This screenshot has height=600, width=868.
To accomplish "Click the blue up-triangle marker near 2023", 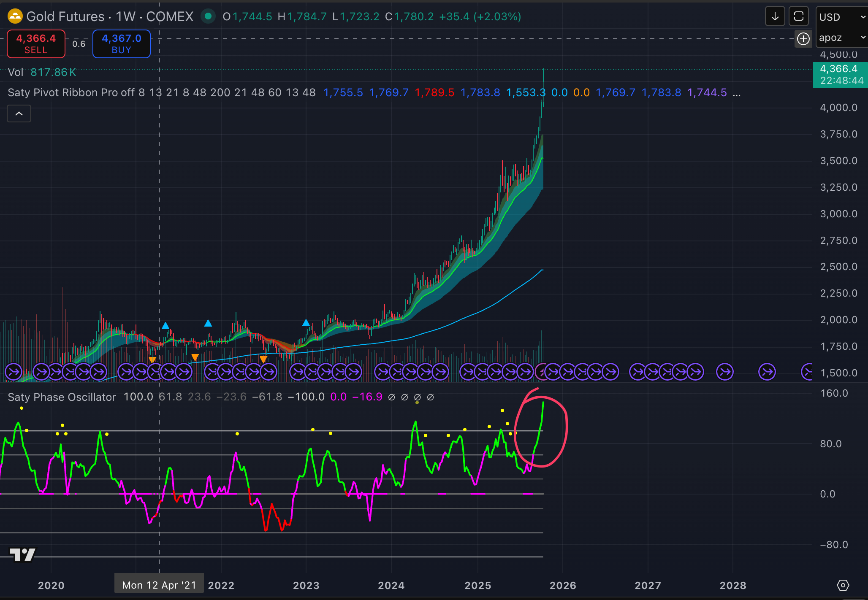I will pyautogui.click(x=306, y=323).
